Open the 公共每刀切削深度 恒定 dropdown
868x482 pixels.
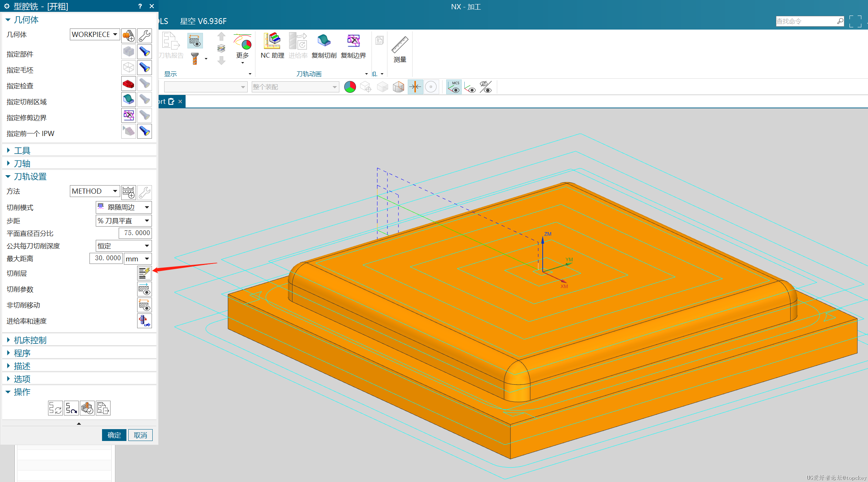[x=123, y=246]
